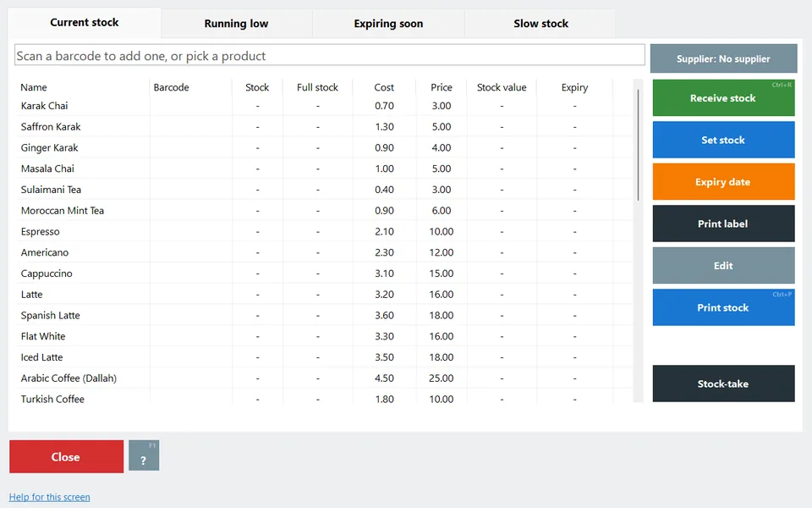Click Arabic Coffee price value 25.00
This screenshot has width=812, height=508.
coord(442,378)
